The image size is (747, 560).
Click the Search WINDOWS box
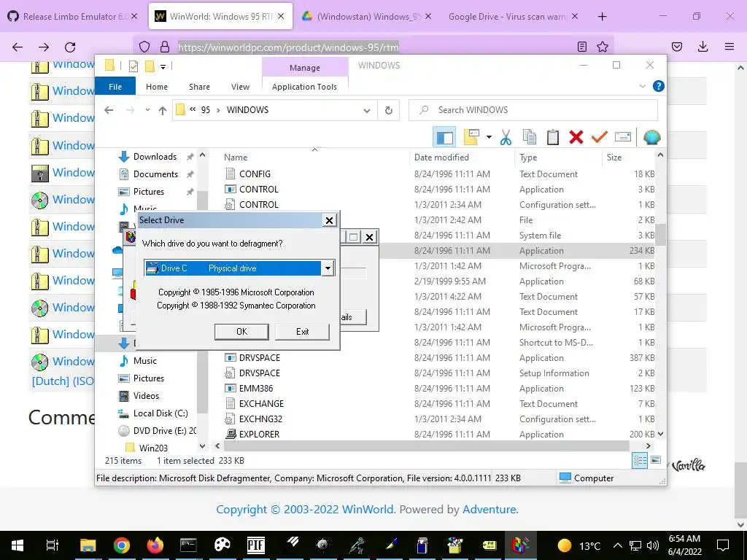coord(533,110)
